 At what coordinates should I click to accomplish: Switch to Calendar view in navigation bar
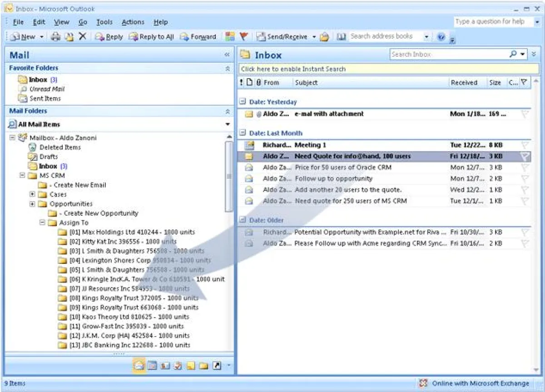(152, 366)
